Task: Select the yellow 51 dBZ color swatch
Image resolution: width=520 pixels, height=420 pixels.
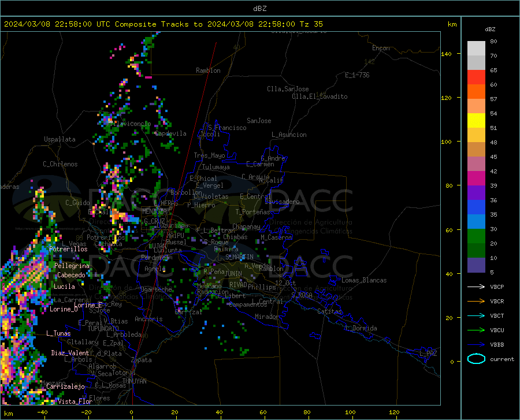Action: point(476,121)
